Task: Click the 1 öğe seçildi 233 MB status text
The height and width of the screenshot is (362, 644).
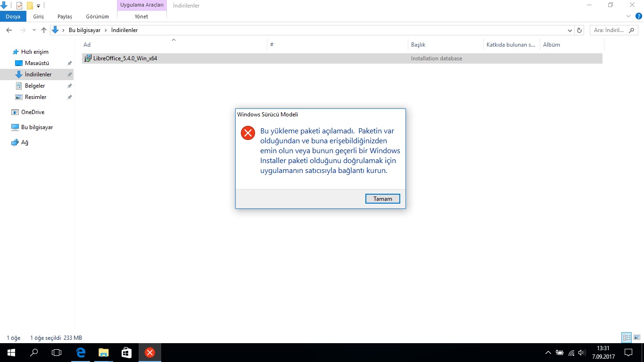Action: point(56,338)
